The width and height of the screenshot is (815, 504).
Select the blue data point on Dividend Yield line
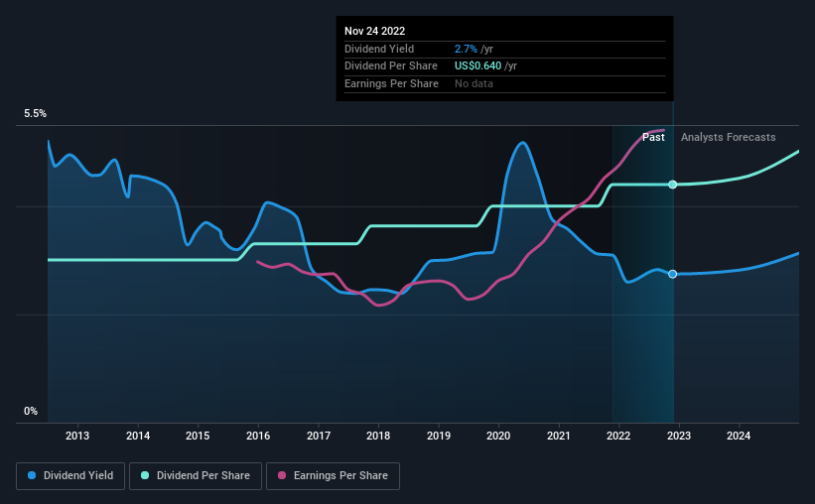click(x=673, y=274)
